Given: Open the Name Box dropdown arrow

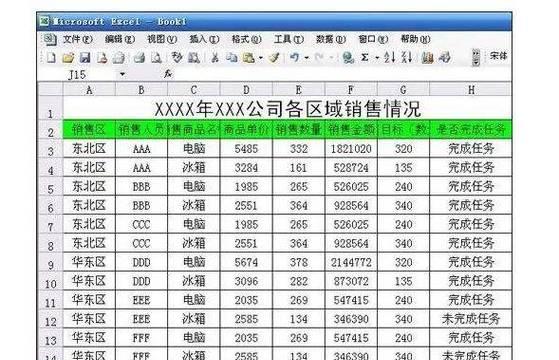Looking at the screenshot, I should [122, 74].
